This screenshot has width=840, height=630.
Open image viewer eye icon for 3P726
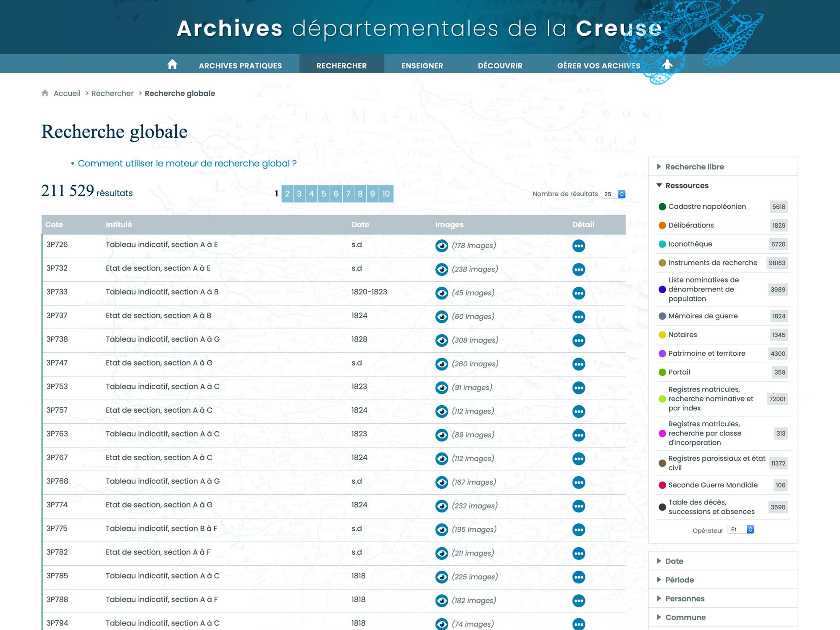[x=441, y=246]
